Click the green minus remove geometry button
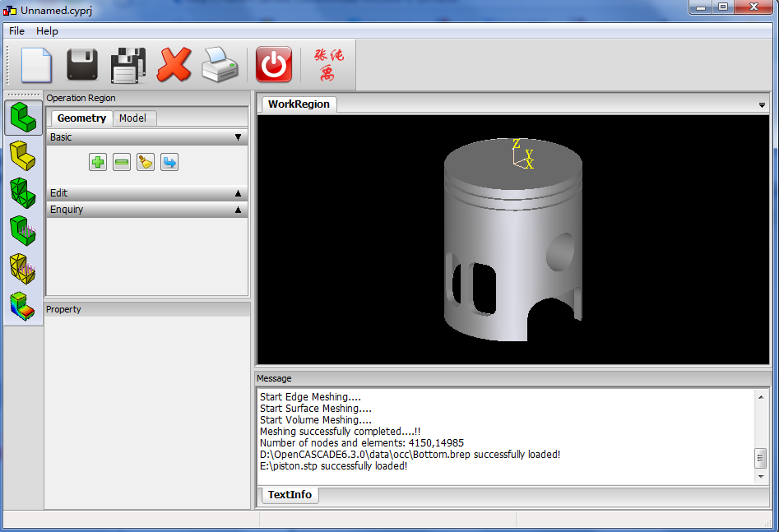This screenshot has width=779, height=532. pyautogui.click(x=122, y=163)
